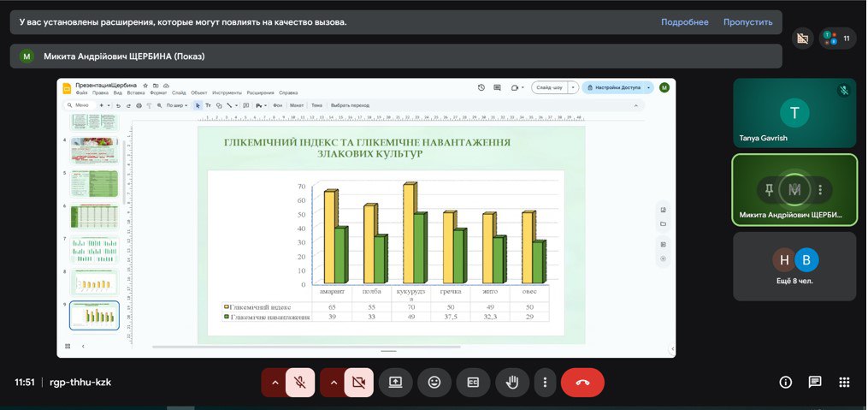Open the Ещё 8 чел. tile
This screenshot has height=410, width=868.
[794, 266]
